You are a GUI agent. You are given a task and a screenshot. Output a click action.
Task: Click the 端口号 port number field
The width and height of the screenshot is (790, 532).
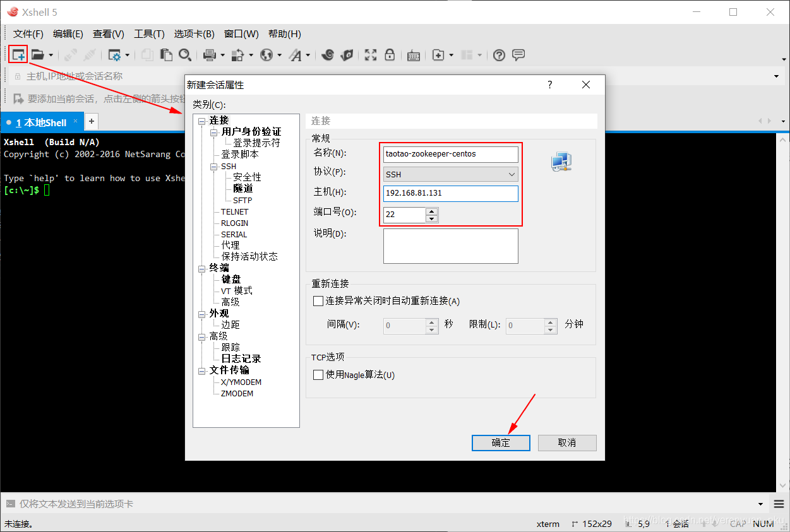(x=405, y=214)
